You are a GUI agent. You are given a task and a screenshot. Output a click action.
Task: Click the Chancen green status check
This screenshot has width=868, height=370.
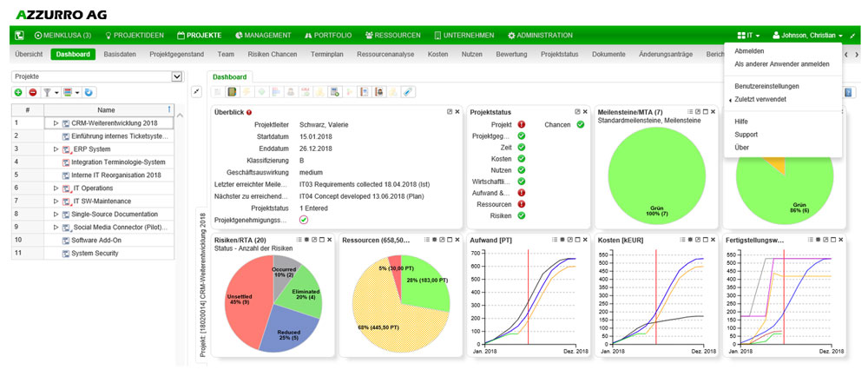click(x=580, y=124)
